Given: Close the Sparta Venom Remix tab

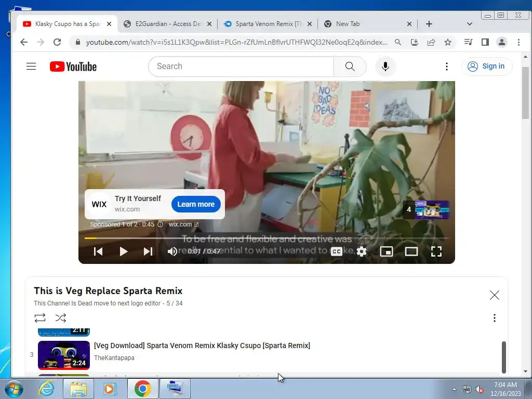Looking at the screenshot, I should tap(310, 24).
